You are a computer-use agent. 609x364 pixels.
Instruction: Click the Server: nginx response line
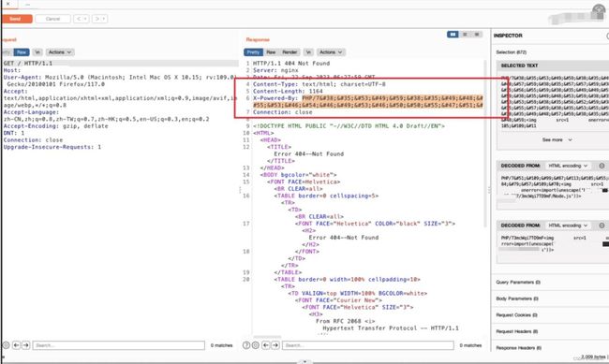pos(275,70)
